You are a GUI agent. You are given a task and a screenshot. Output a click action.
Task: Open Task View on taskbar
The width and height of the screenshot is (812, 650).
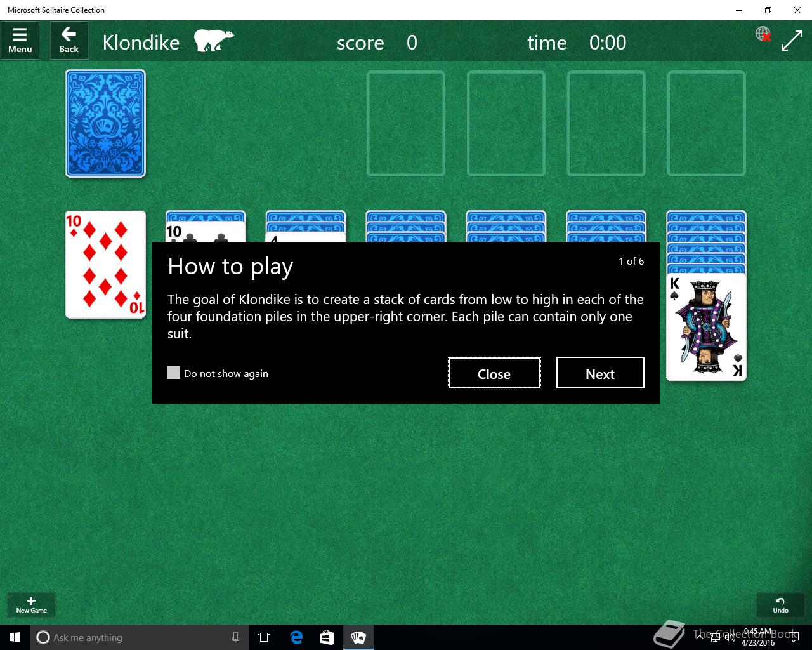click(x=264, y=637)
